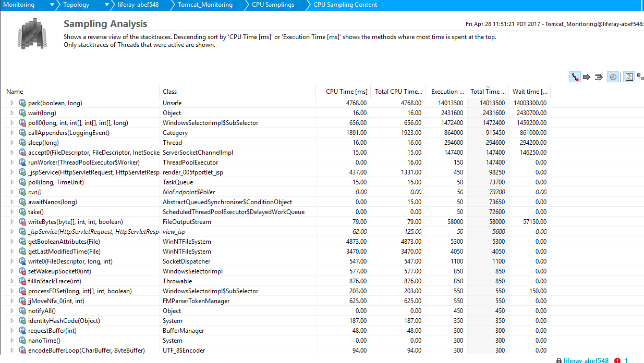Screen dimensions: 644x363
Task: Click the red alert icon in status bar
Action: tap(617, 360)
